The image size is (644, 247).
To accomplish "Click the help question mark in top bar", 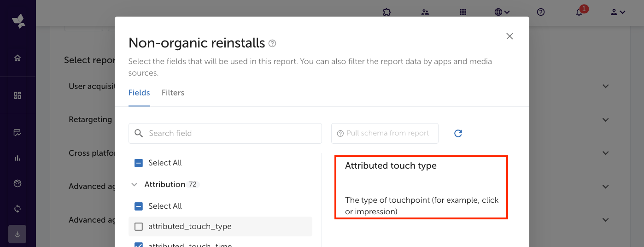I will coord(541,12).
